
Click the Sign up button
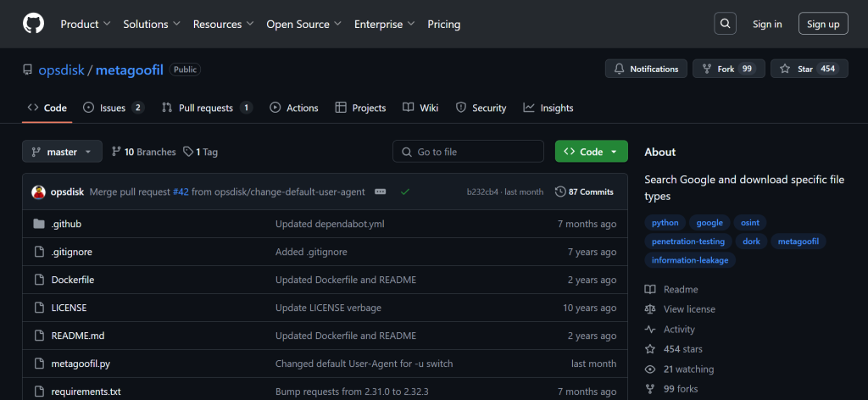(x=823, y=24)
